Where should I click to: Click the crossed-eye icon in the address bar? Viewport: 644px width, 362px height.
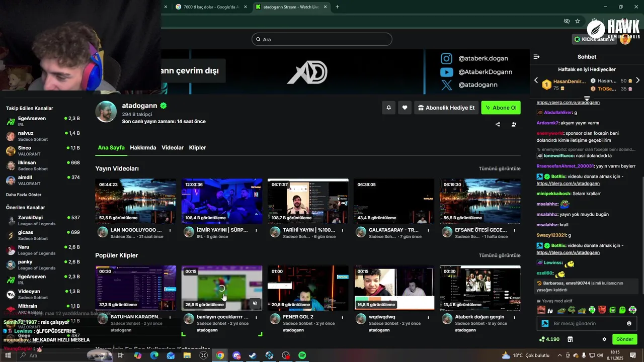[x=567, y=21]
